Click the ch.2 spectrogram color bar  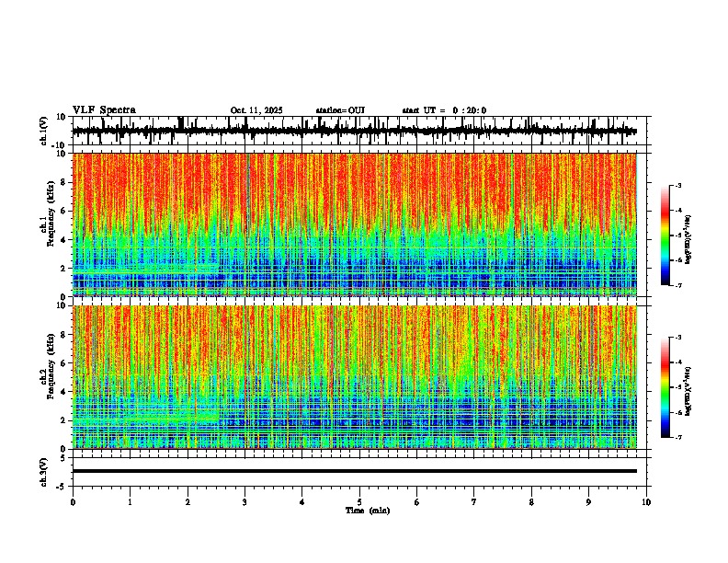point(665,387)
